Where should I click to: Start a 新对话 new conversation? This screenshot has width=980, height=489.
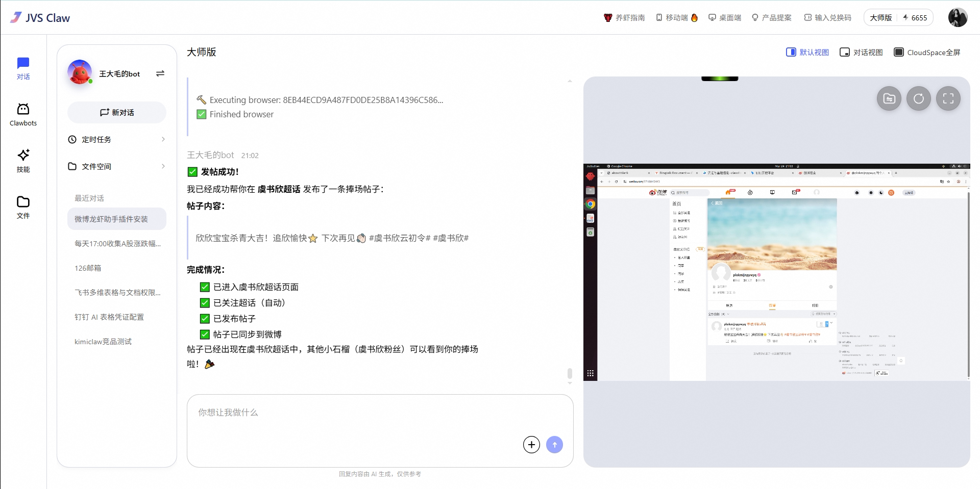coord(116,112)
